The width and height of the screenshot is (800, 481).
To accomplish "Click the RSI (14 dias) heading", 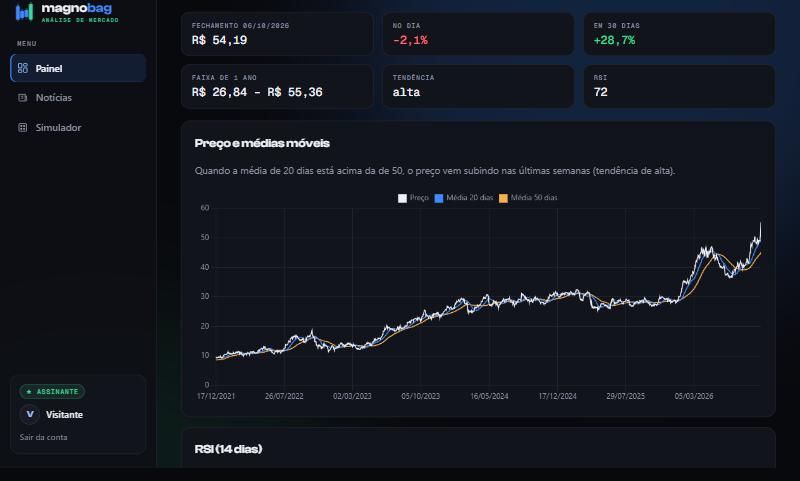I will click(x=228, y=449).
